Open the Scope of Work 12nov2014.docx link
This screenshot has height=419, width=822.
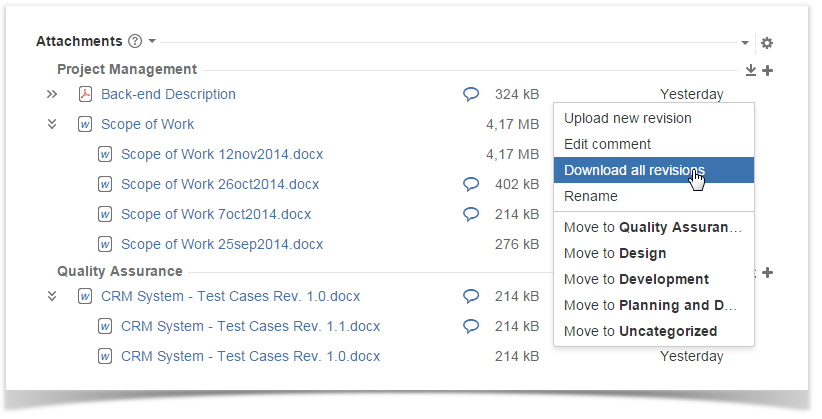(222, 154)
